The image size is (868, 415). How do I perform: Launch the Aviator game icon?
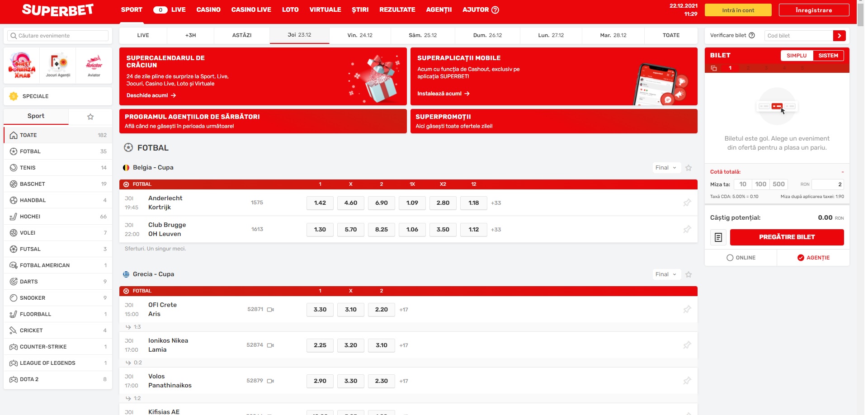click(94, 66)
